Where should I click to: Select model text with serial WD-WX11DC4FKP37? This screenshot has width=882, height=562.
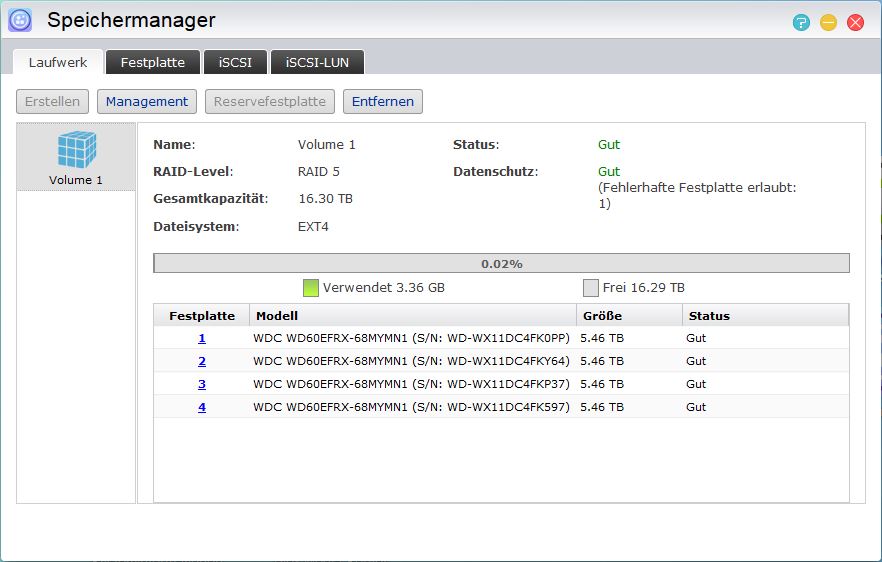click(411, 384)
